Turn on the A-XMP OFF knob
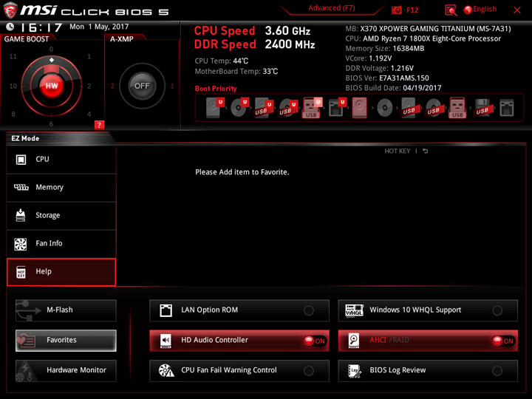Image resolution: width=532 pixels, height=399 pixels. click(x=142, y=86)
